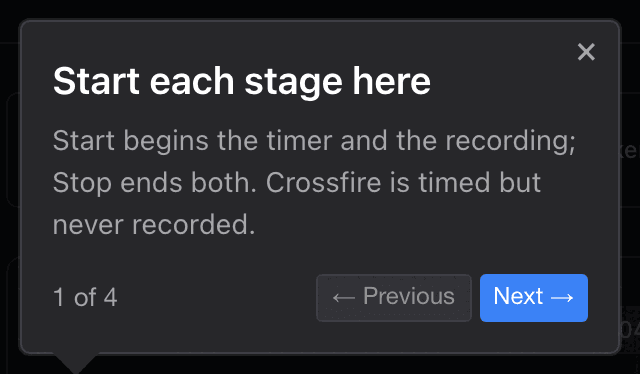The image size is (640, 374).
Task: Click the "never recorded." line of text
Action: point(154,225)
